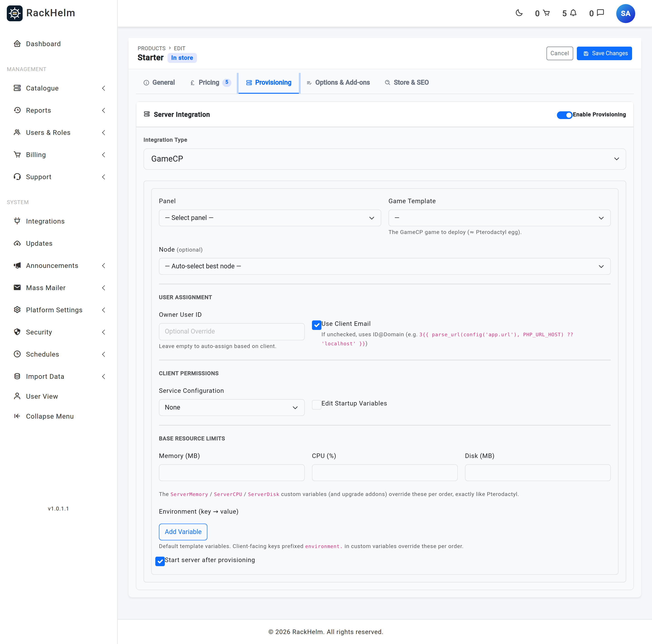Click the Cancel button
This screenshot has height=644, width=652.
click(560, 53)
